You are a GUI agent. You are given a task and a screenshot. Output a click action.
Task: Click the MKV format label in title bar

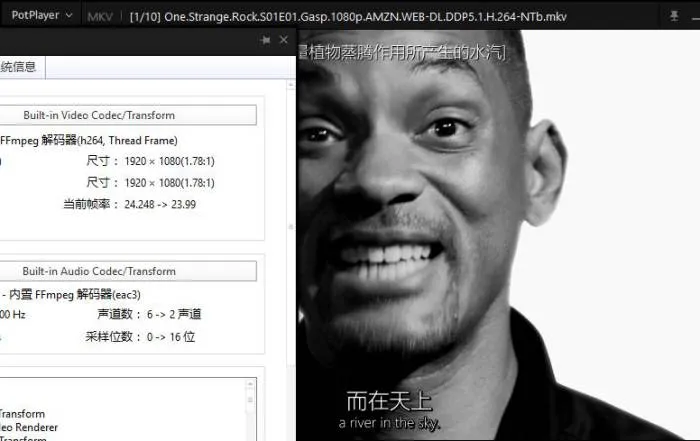coord(100,16)
